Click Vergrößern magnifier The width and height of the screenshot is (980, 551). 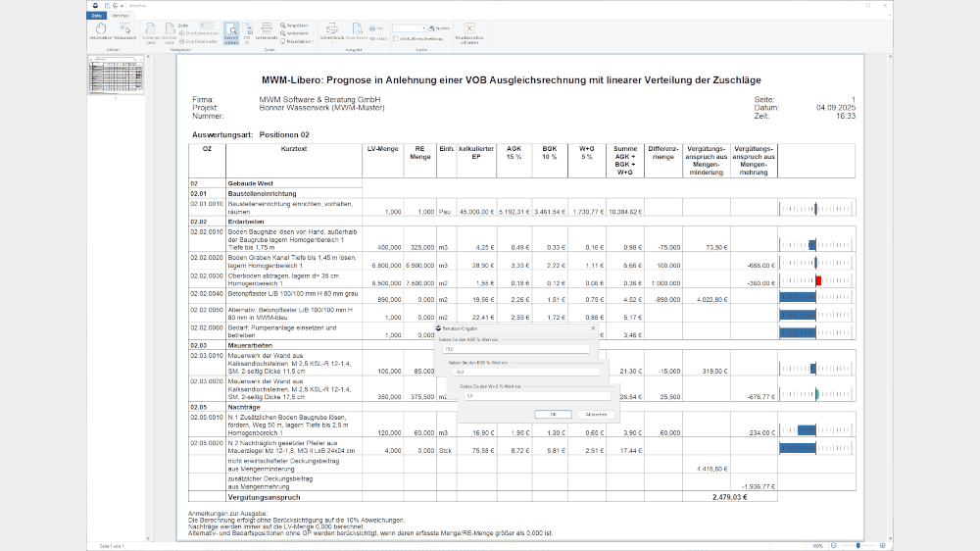pos(294,25)
